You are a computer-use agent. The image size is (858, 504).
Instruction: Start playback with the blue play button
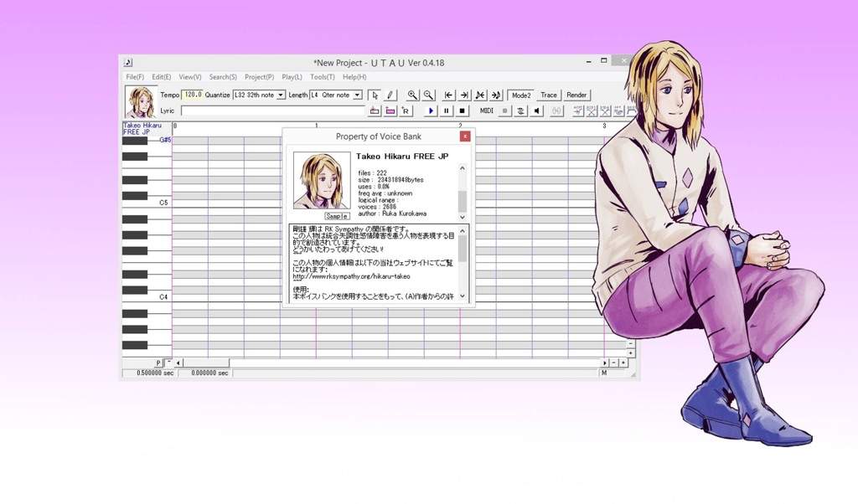pos(431,111)
